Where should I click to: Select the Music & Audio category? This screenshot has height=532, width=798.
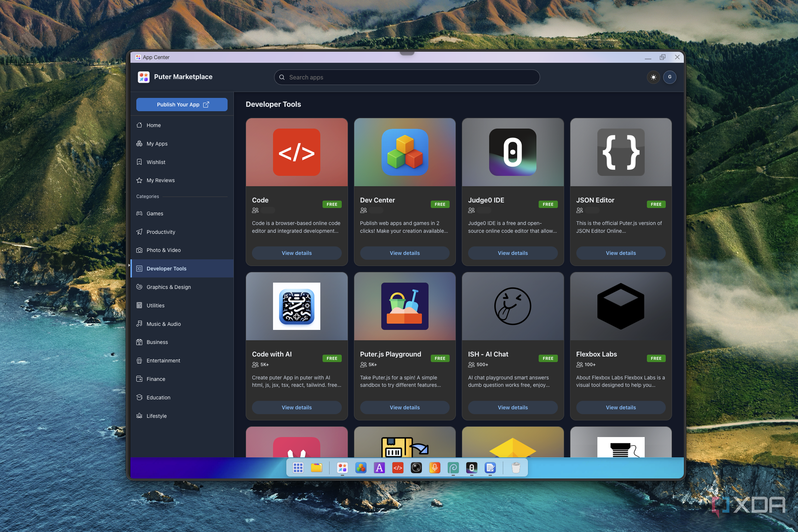[x=182, y=324]
